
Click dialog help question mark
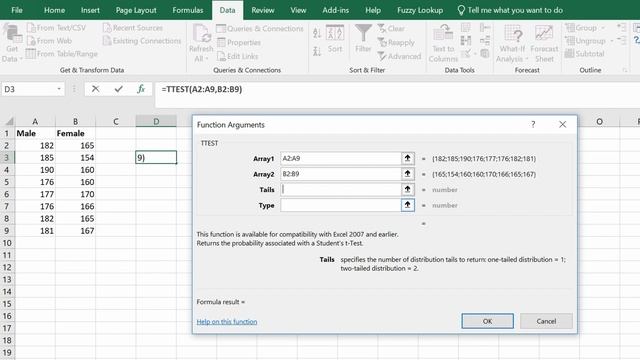pyautogui.click(x=533, y=124)
